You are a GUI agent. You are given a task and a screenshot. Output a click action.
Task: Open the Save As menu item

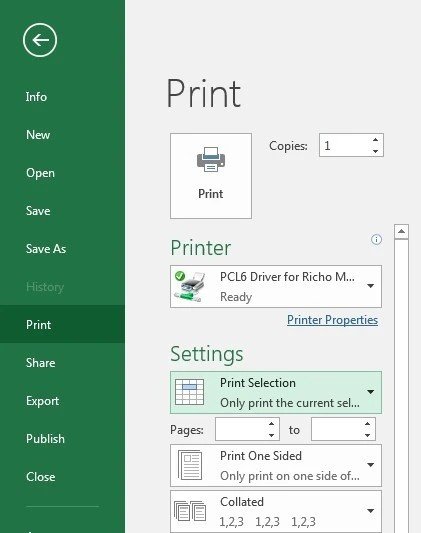coord(46,249)
